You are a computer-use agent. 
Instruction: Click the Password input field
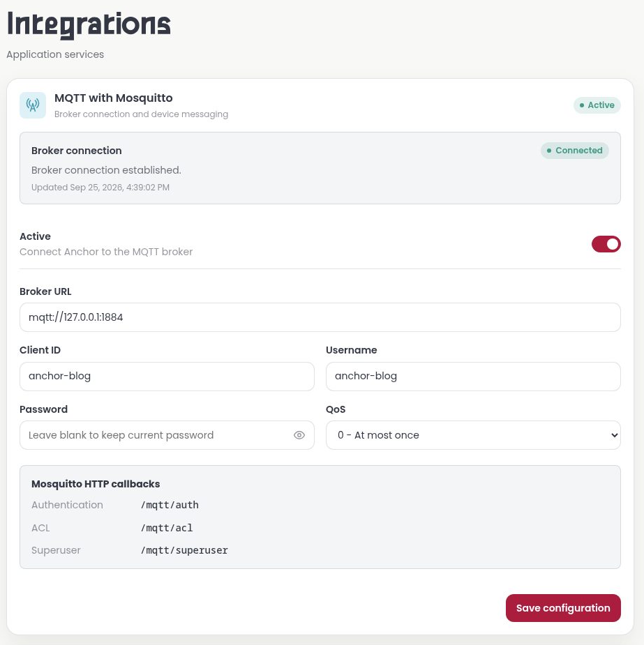pos(167,435)
